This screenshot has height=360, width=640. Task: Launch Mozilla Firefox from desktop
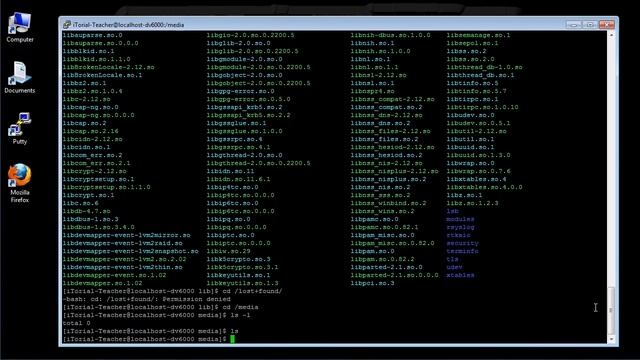20,183
